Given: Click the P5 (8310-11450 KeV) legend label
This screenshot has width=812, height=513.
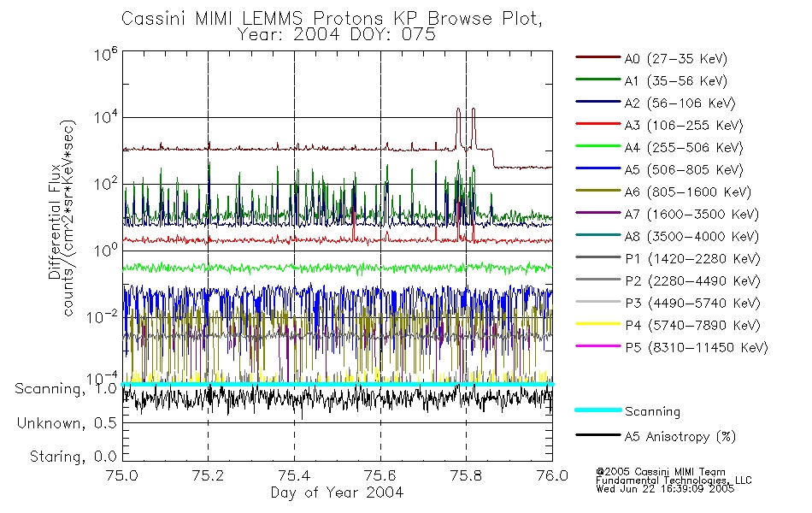Looking at the screenshot, I should point(697,348).
